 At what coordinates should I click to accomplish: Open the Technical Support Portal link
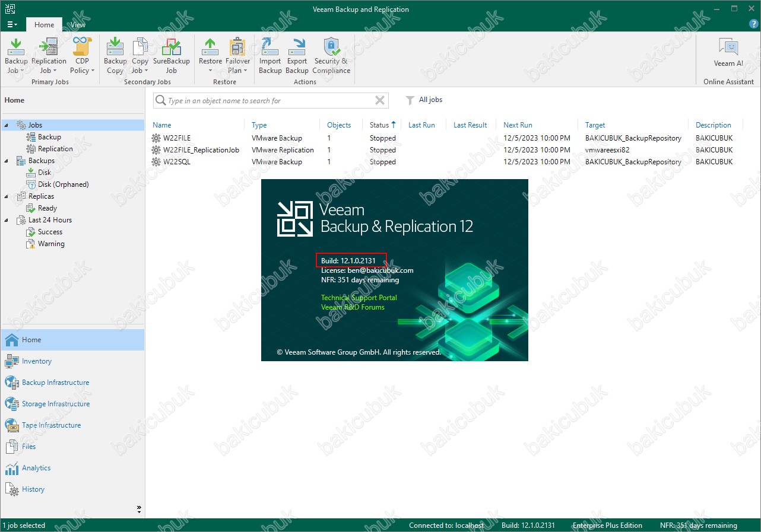(x=359, y=298)
